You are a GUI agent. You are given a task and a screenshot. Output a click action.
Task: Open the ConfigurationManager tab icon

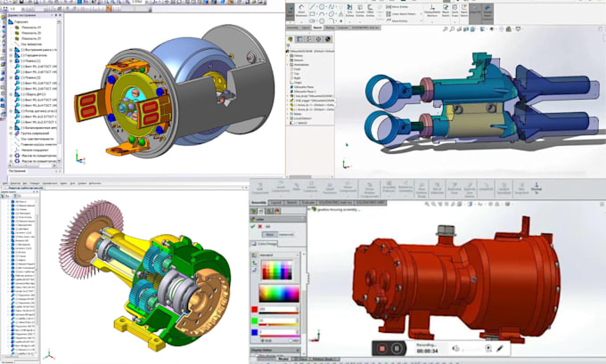(x=309, y=39)
